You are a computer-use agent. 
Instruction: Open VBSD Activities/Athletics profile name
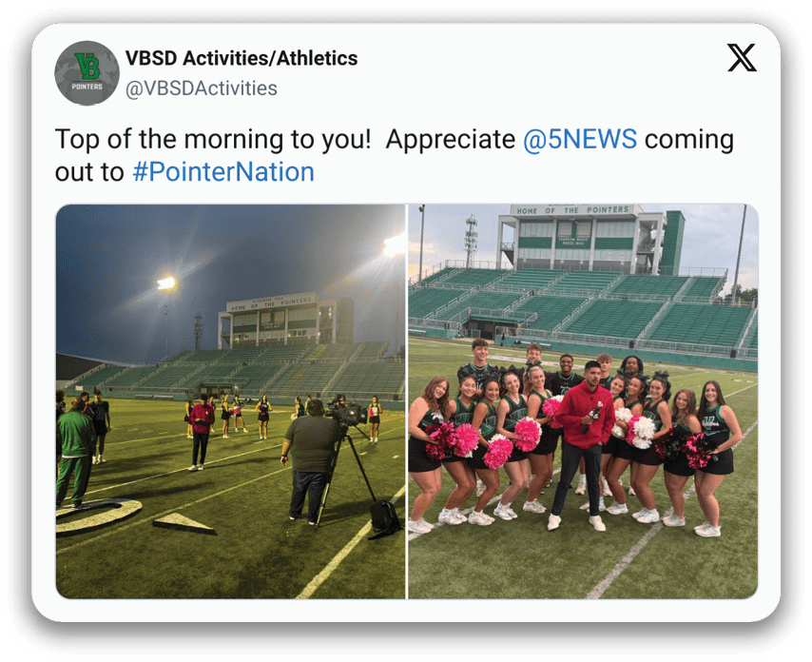pyautogui.click(x=242, y=58)
